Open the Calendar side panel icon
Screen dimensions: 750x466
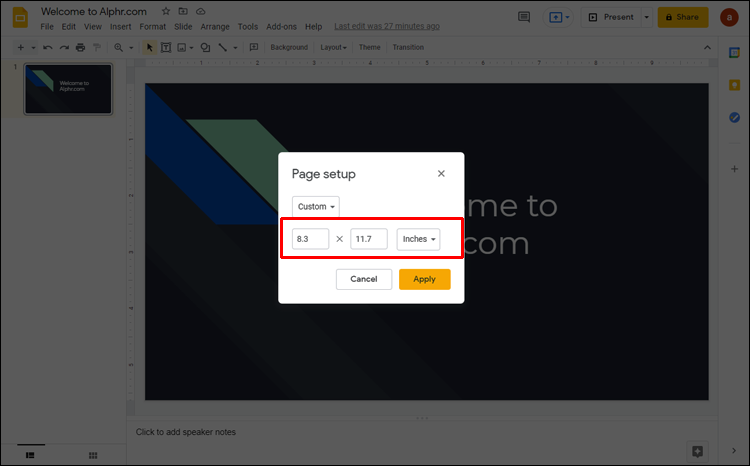pos(734,53)
